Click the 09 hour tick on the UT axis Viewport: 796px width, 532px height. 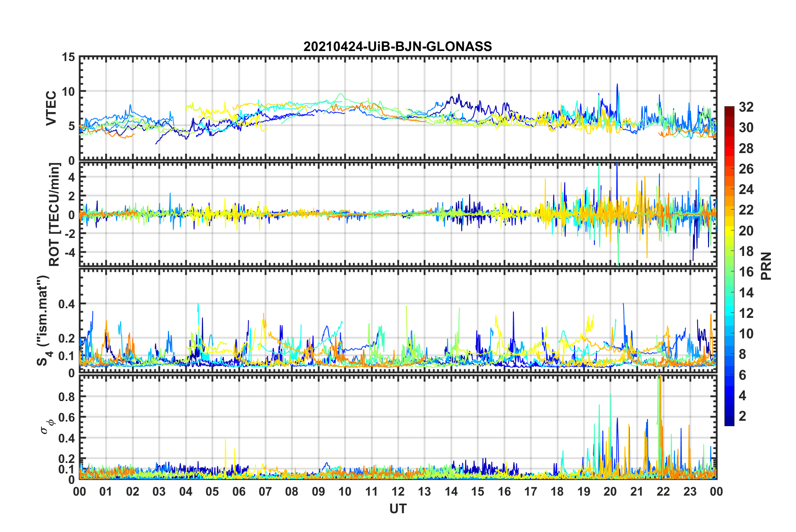pyautogui.click(x=318, y=491)
